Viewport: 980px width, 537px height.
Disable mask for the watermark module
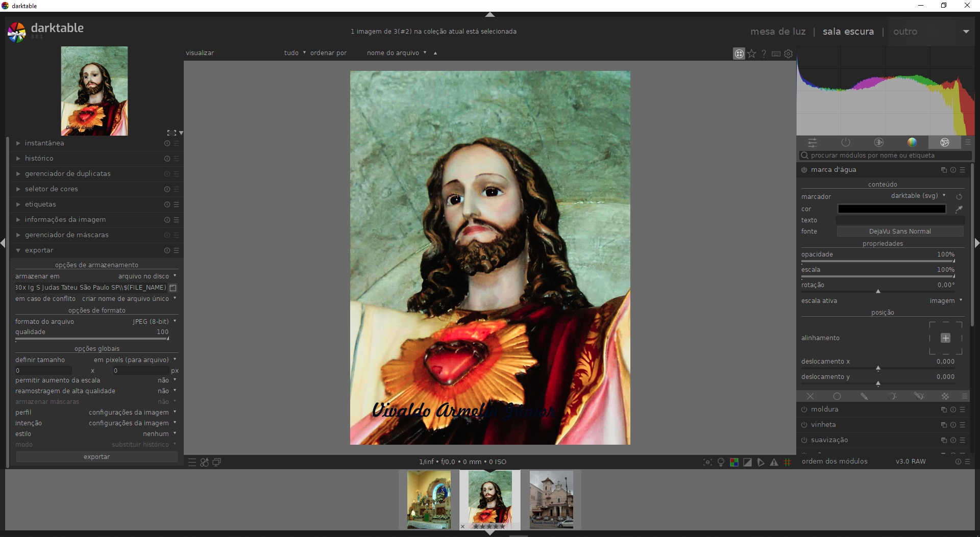coord(810,396)
